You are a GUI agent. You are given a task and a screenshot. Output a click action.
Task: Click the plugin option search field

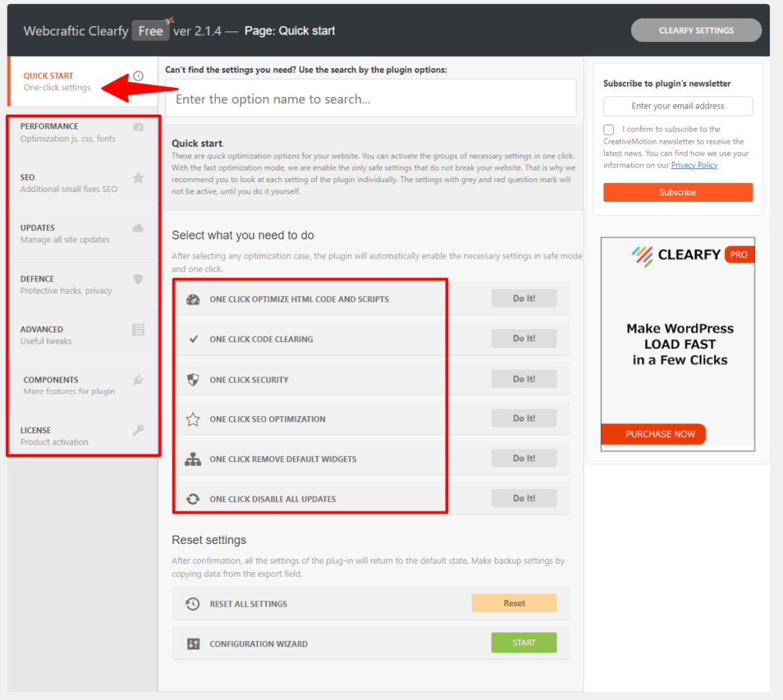370,98
